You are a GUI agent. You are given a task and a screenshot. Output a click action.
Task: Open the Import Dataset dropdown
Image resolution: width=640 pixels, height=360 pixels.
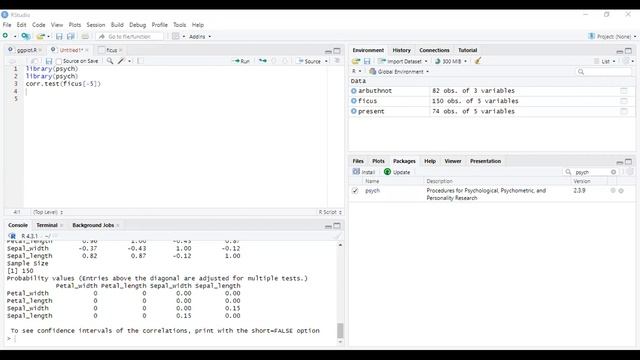402,61
